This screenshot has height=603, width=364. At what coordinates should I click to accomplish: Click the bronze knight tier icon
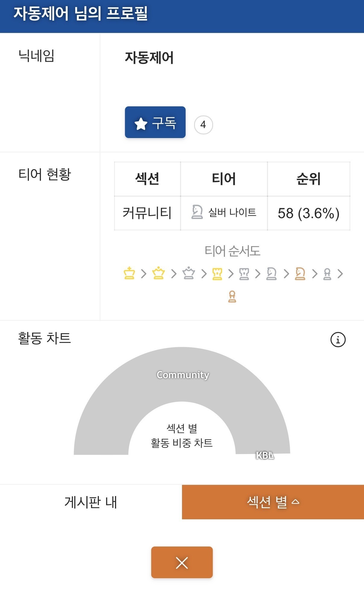click(x=300, y=274)
